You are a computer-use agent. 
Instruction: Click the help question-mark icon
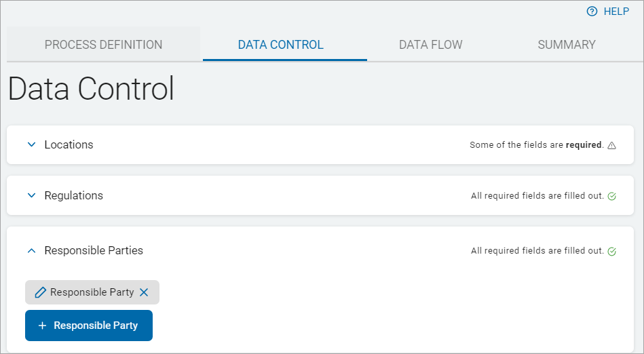(x=592, y=12)
